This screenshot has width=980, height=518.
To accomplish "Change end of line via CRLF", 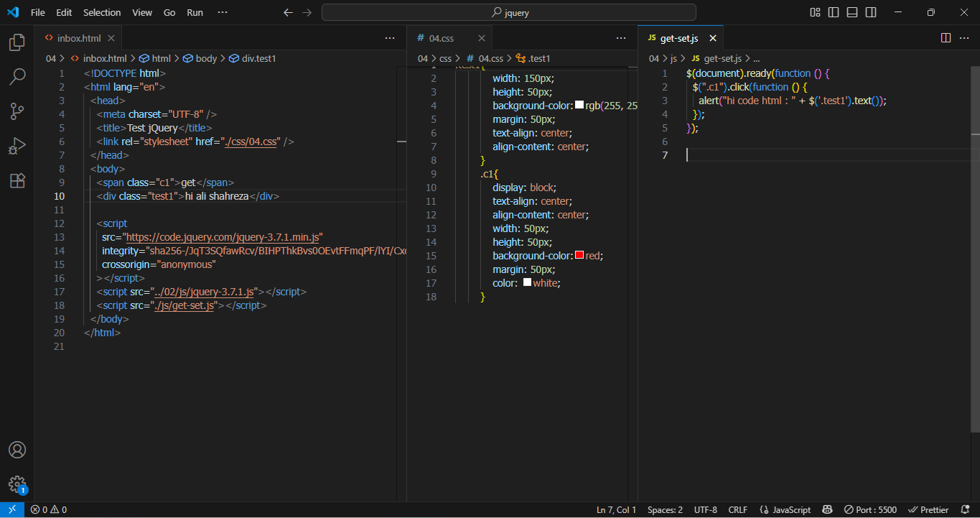I will 737,509.
